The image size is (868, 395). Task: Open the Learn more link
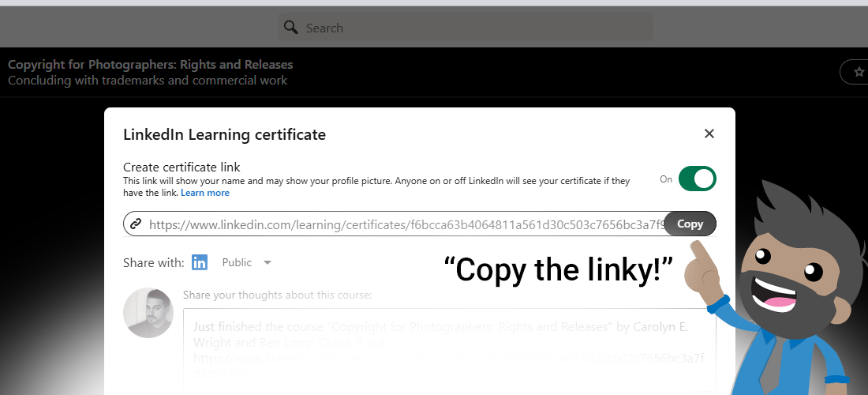[204, 193]
